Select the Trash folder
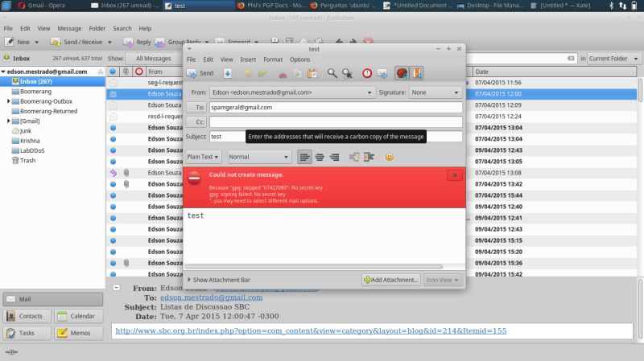The image size is (644, 361). tap(27, 160)
